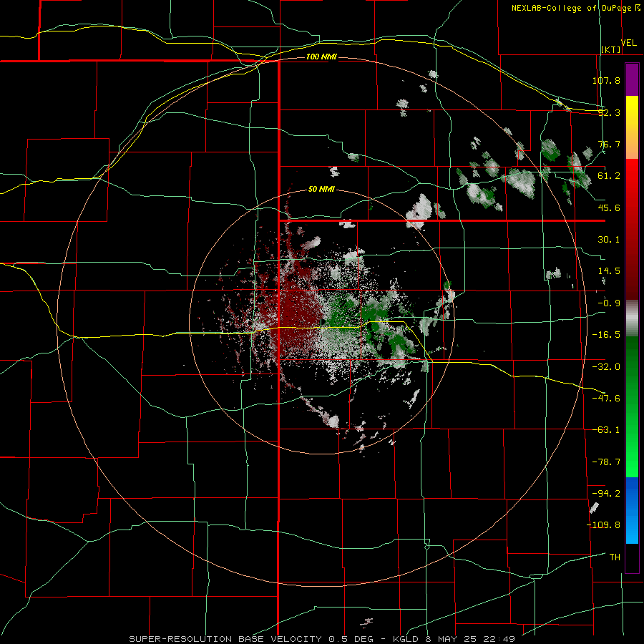The width and height of the screenshot is (644, 644).
Task: Click the blue segment of the color scale
Action: (x=632, y=510)
